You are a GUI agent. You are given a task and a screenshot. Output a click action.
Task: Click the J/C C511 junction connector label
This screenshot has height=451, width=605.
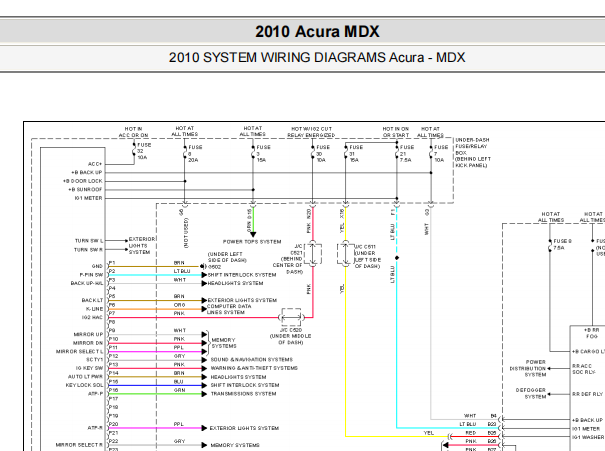click(367, 256)
